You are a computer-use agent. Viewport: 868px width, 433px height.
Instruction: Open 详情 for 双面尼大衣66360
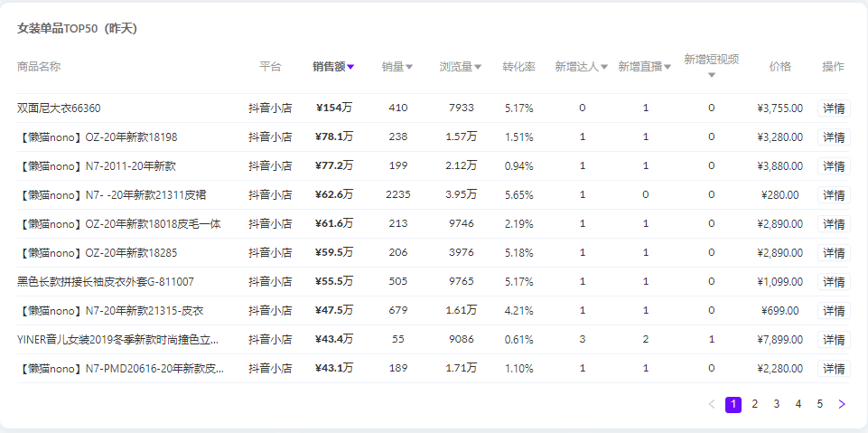[x=833, y=108]
